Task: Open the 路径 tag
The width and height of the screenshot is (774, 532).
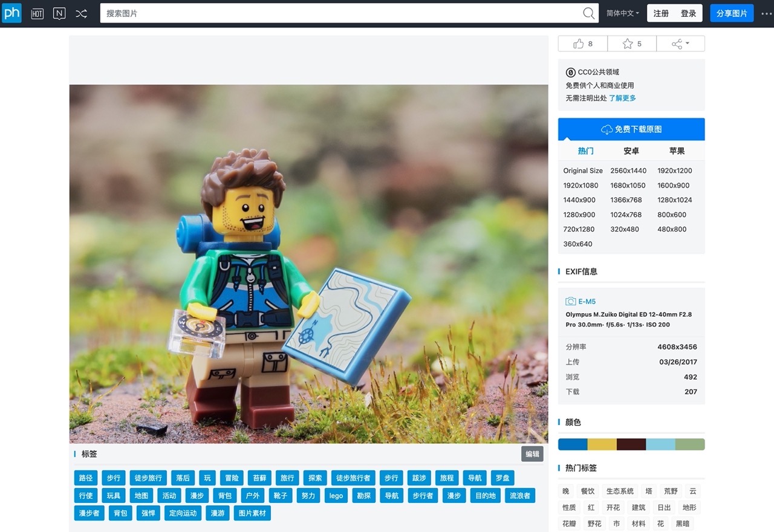Action: (86, 478)
